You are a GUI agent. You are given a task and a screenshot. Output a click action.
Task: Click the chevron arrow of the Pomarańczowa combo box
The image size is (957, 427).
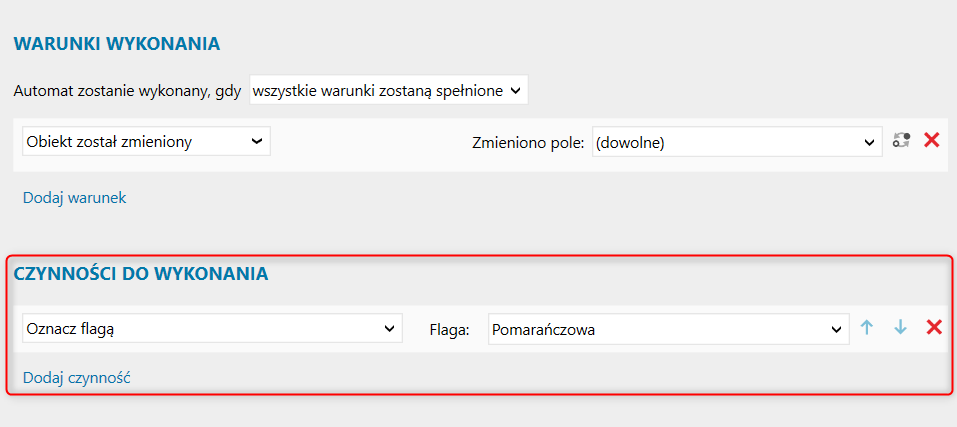pyautogui.click(x=837, y=329)
